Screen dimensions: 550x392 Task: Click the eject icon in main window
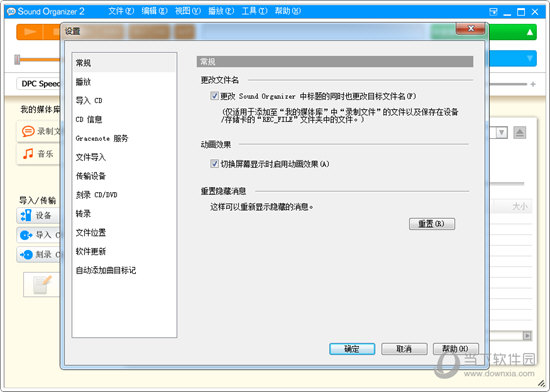point(519,133)
